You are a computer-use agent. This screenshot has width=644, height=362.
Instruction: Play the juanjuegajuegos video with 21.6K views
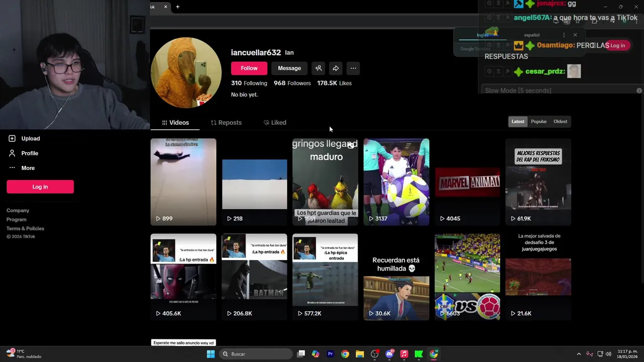[538, 277]
